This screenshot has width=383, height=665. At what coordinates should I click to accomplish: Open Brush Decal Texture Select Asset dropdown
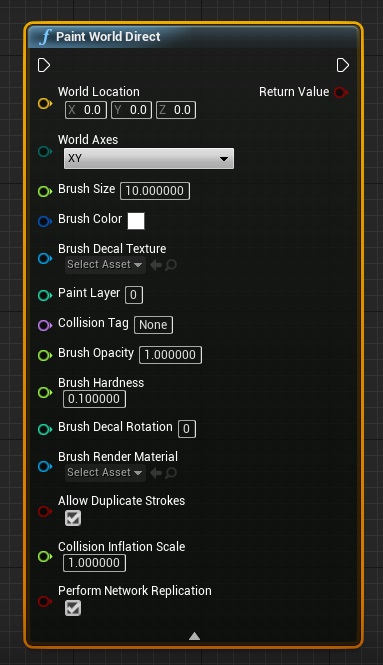(x=105, y=265)
